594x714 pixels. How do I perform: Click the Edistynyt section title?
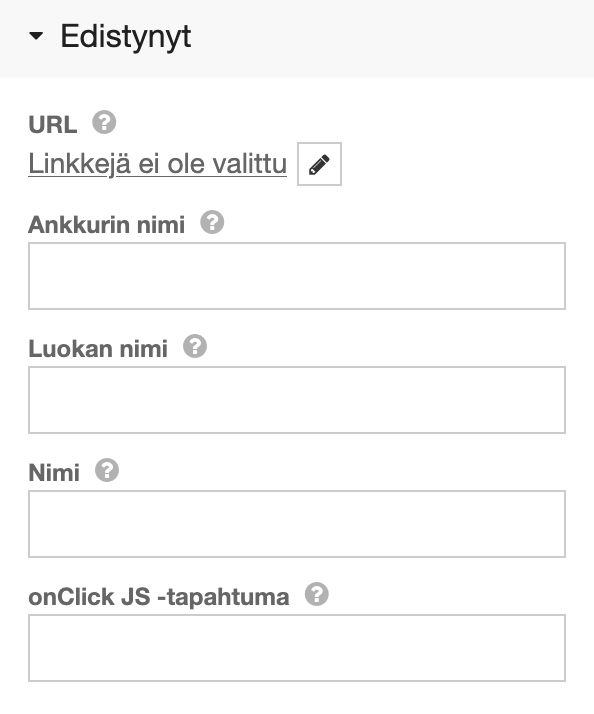126,37
